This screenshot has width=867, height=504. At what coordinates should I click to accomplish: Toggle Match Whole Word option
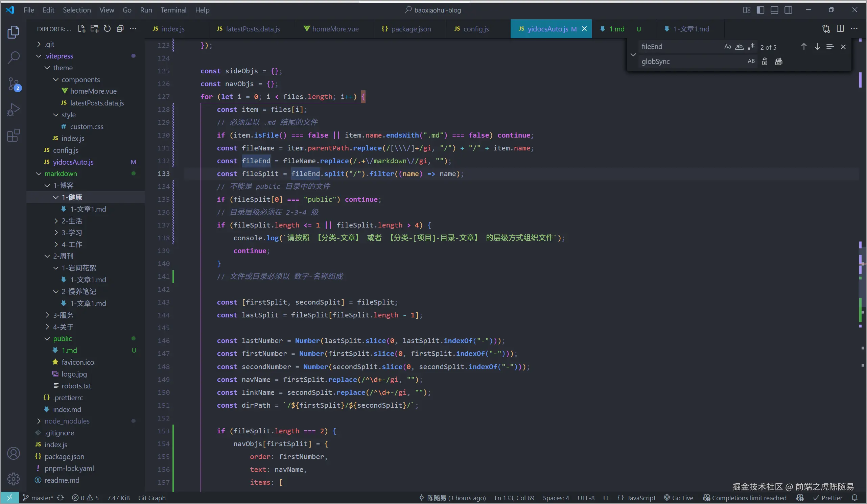739,47
